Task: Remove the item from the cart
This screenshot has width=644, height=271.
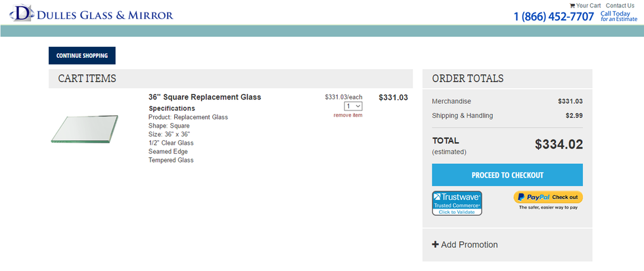Action: (348, 115)
